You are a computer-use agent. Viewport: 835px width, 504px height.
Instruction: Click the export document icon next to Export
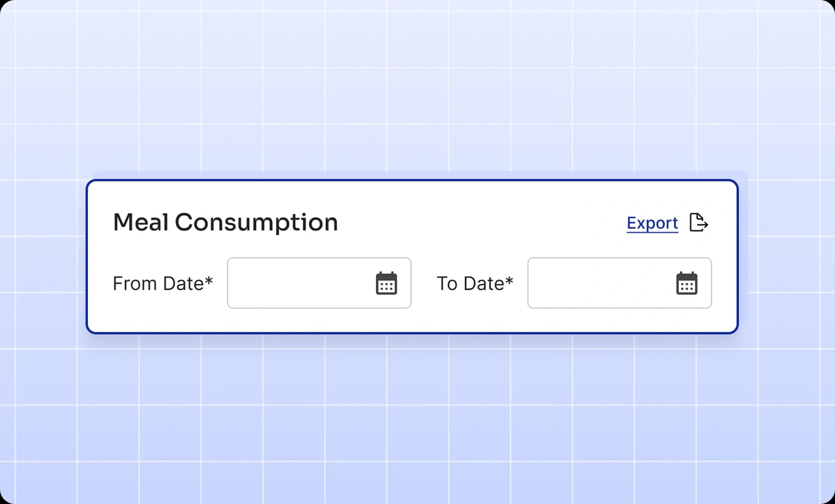[699, 223]
